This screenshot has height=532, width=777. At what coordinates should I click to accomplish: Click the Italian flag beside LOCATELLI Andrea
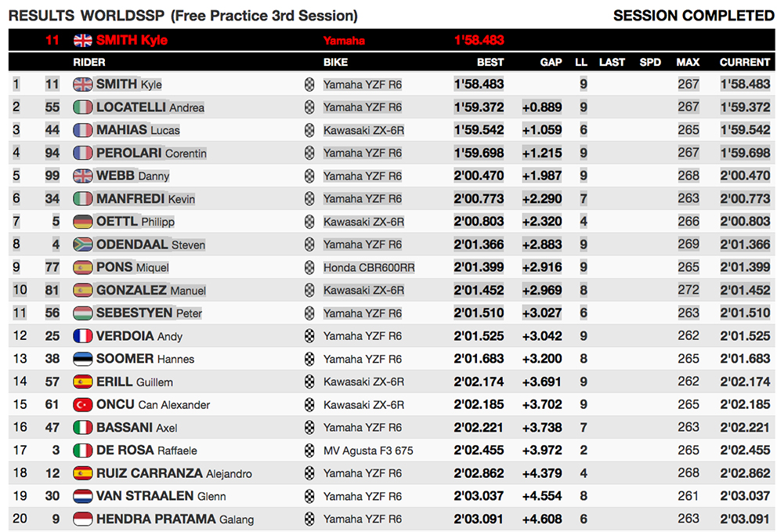pyautogui.click(x=83, y=107)
